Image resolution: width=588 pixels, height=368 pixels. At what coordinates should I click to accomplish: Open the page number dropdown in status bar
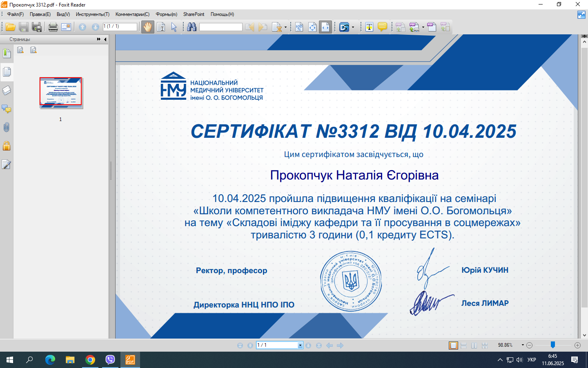(300, 346)
